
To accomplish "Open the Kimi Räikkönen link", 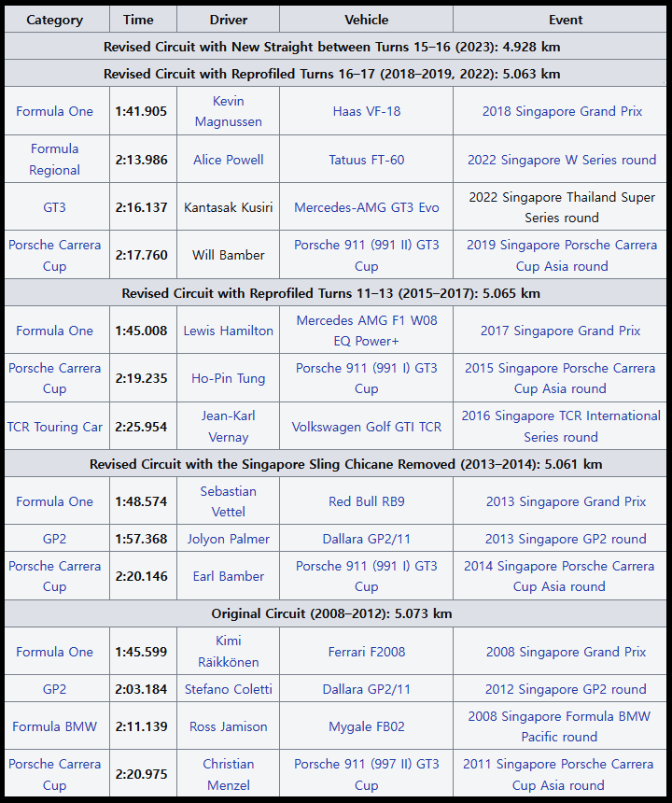I will click(x=229, y=651).
